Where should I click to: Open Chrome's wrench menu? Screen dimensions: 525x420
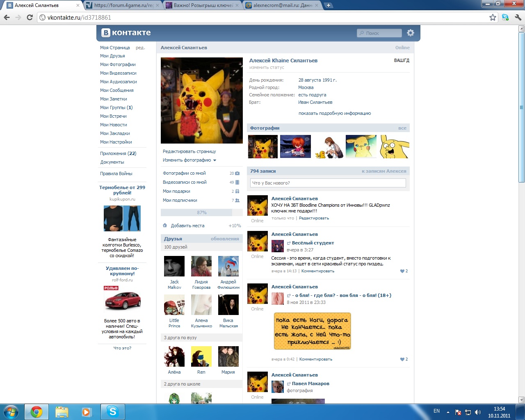(x=518, y=17)
